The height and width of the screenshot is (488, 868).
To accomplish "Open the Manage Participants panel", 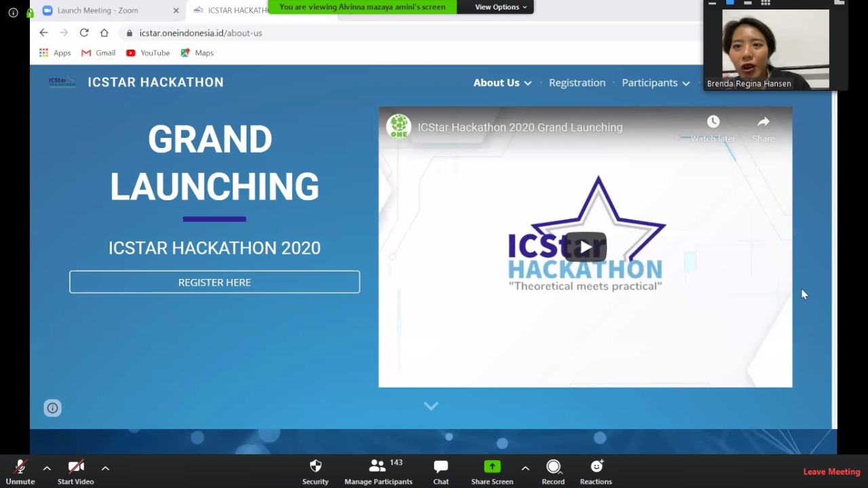I will pyautogui.click(x=378, y=471).
